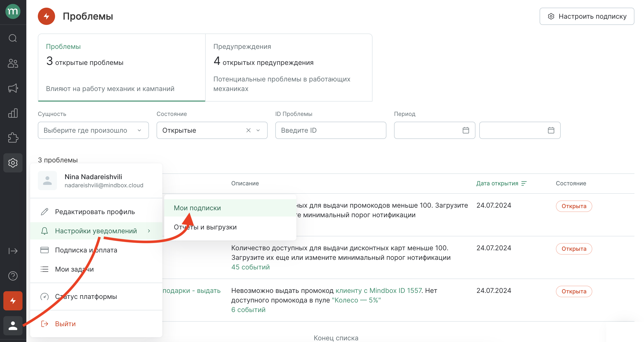The image size is (644, 342).
Task: Click the ID Проблемы input field
Action: point(331,130)
